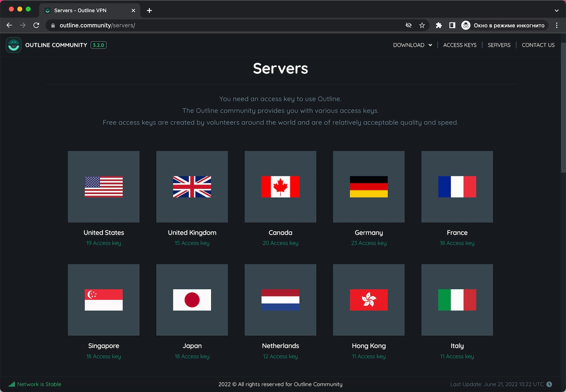This screenshot has height=392, width=566.
Task: Open the Italy flag card
Action: pos(457,300)
